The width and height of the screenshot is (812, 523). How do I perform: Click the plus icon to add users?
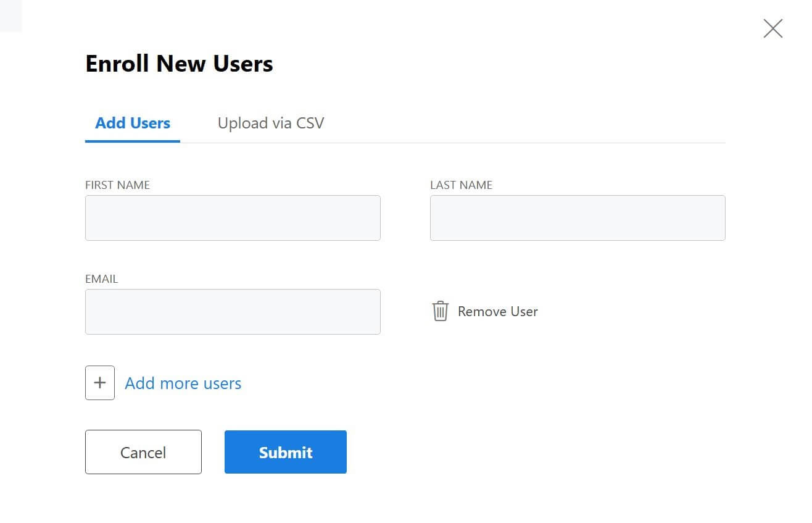[x=99, y=383]
